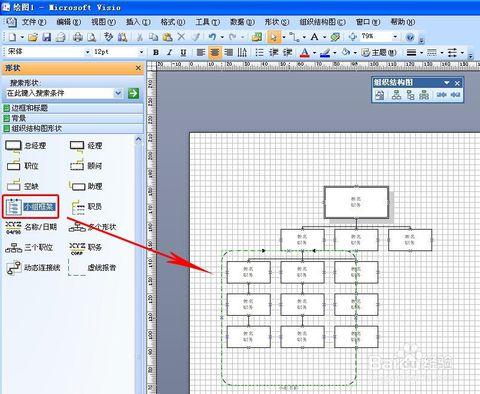Screen dimensions: 480x394
Task: Select the highlighted 小组框架 shape
Action: pos(30,207)
